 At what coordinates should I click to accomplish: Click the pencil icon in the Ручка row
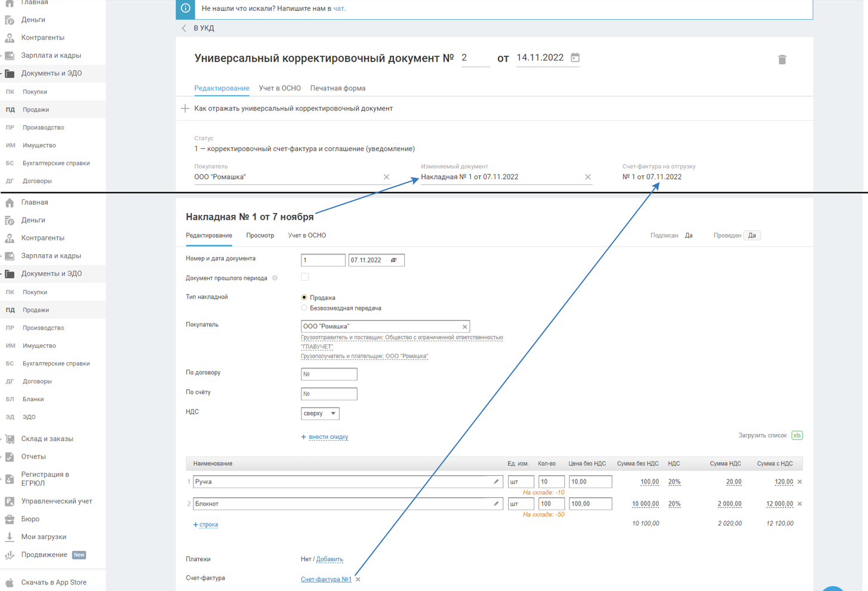pos(496,482)
